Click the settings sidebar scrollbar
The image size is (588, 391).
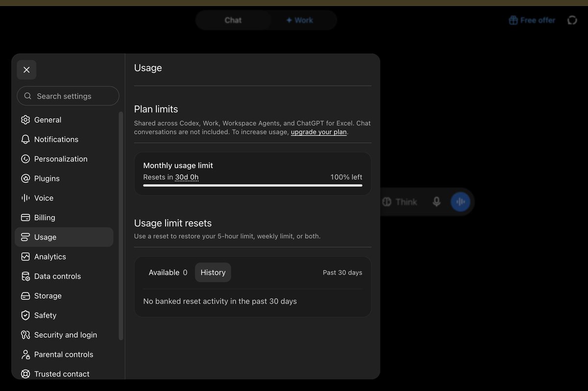[x=121, y=226]
